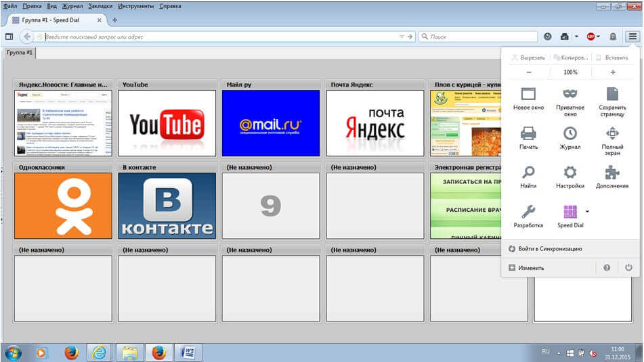Zoom in with the plus button
Screen dimensions: 644x362
613,72
